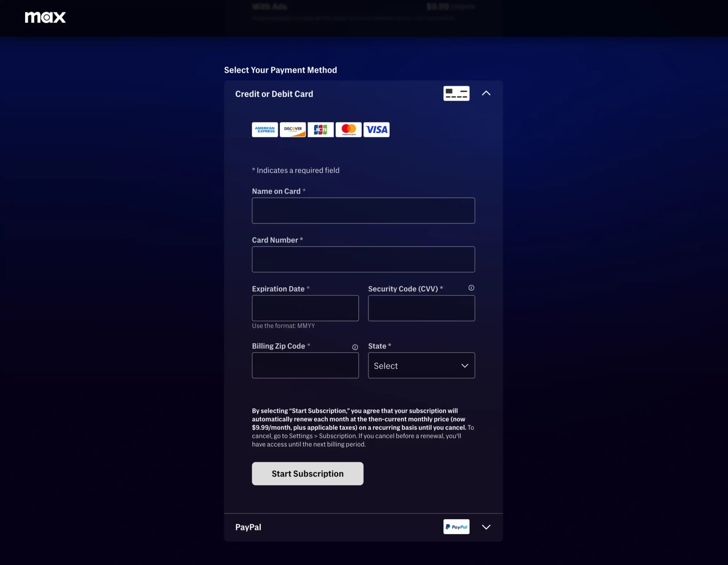Click the billing zip code info icon
This screenshot has width=728, height=565.
355,347
